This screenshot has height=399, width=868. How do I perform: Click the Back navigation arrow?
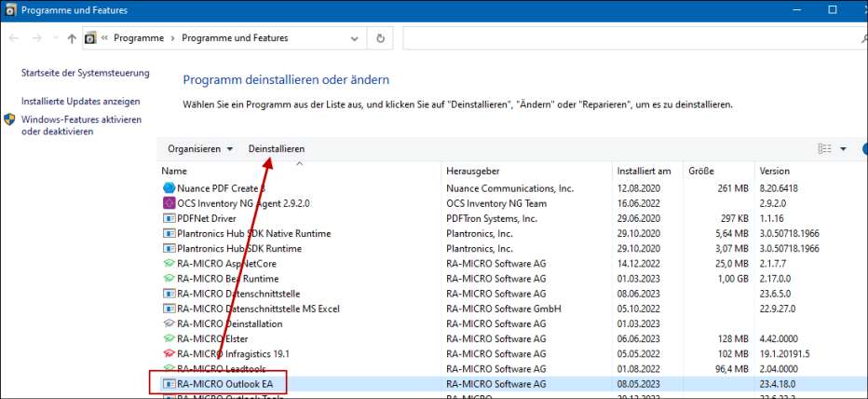coord(15,38)
